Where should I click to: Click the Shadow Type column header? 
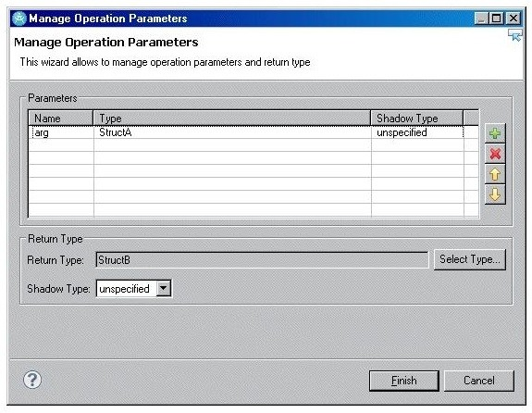pyautogui.click(x=417, y=119)
